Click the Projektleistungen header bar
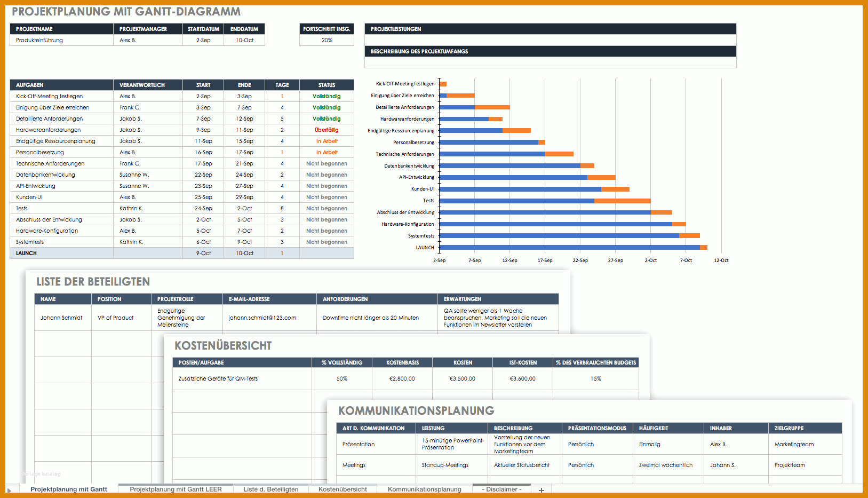Image resolution: width=868 pixels, height=498 pixels. point(551,29)
